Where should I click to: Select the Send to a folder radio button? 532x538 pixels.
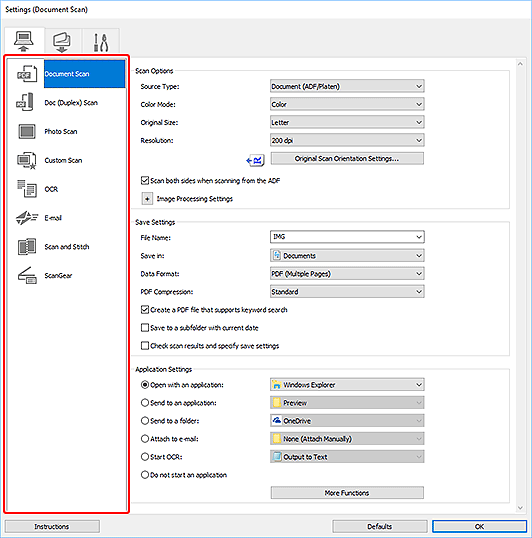point(145,421)
